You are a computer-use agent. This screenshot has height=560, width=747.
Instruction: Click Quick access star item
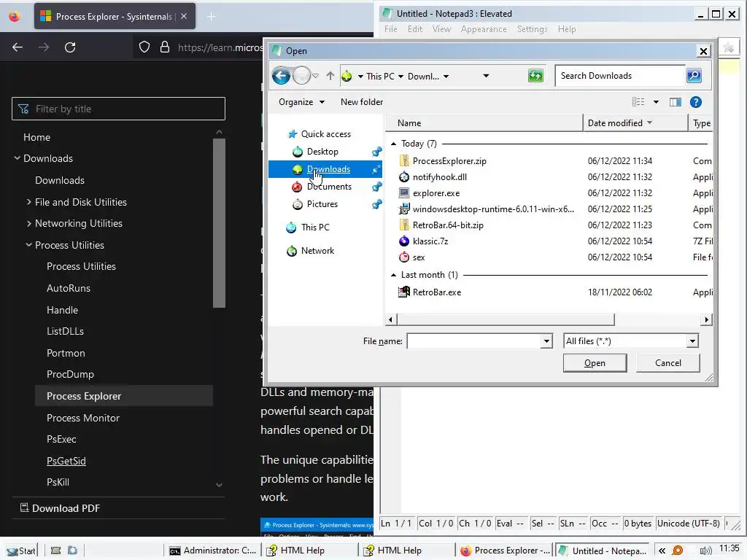pyautogui.click(x=325, y=134)
